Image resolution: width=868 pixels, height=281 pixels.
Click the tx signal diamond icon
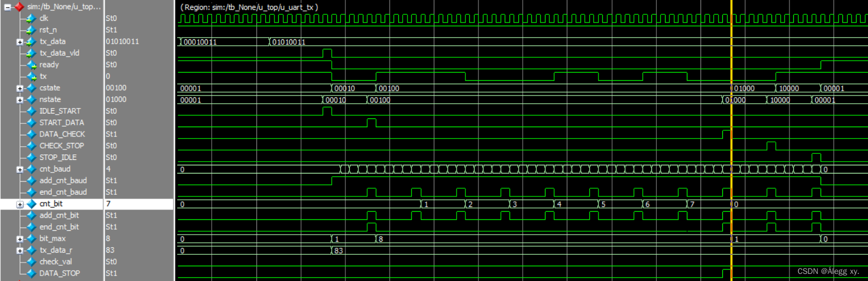(x=31, y=76)
